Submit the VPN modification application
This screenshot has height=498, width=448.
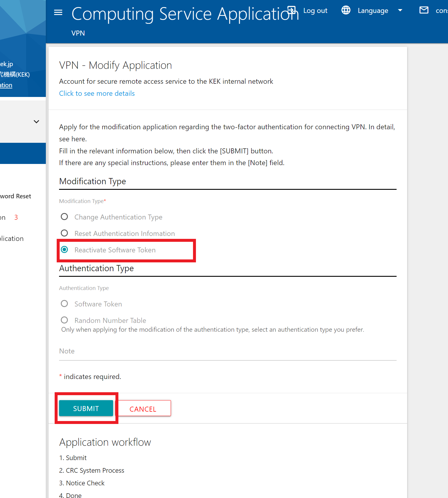86,408
